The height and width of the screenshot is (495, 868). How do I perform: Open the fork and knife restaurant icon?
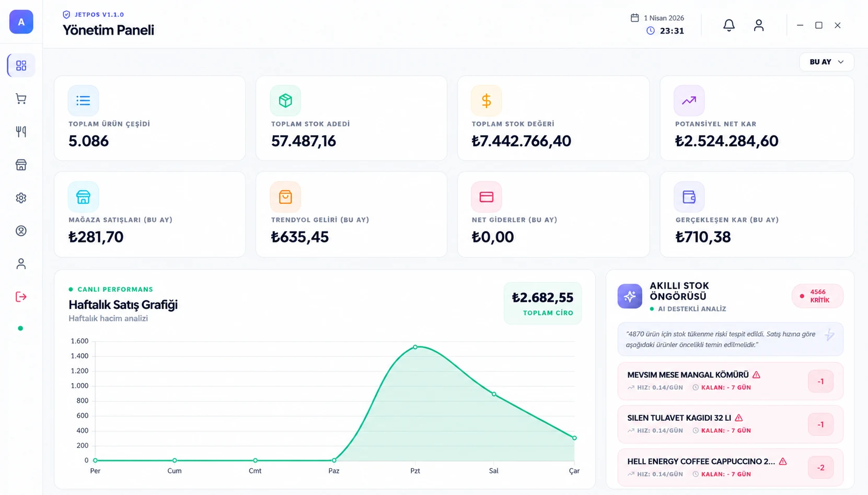[x=21, y=132]
